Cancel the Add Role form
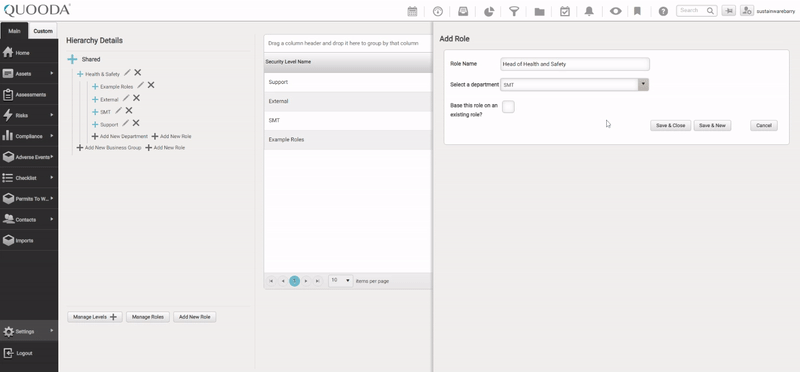800x372 pixels. 764,126
